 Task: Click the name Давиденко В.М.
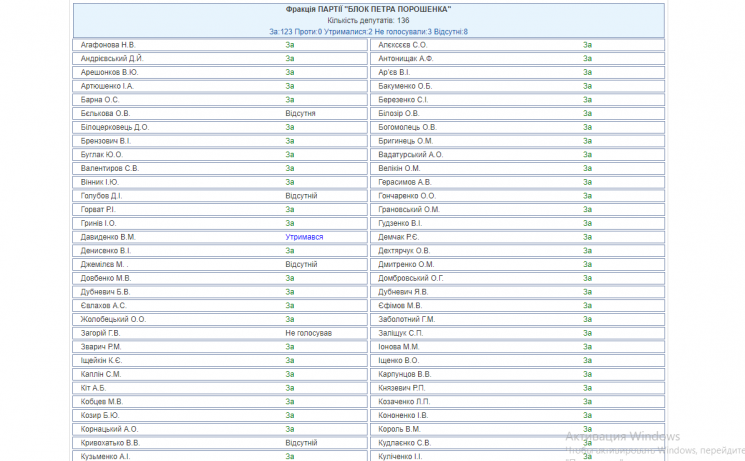tap(108, 237)
